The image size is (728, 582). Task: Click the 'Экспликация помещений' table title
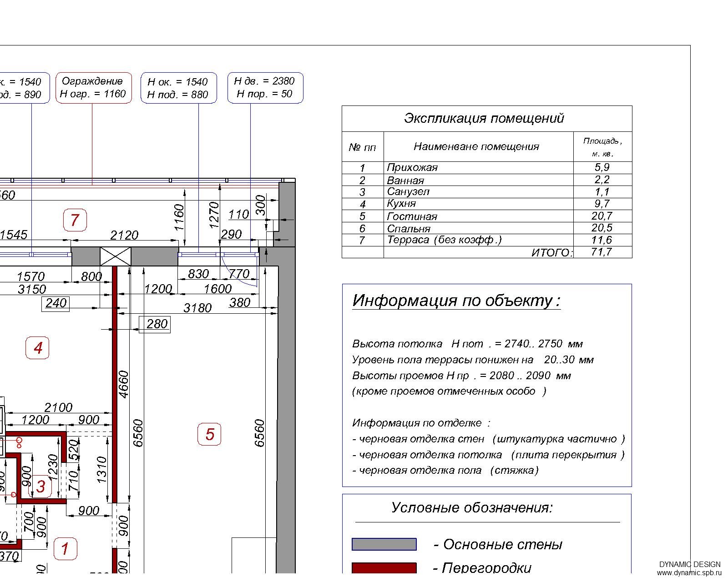[x=484, y=118]
